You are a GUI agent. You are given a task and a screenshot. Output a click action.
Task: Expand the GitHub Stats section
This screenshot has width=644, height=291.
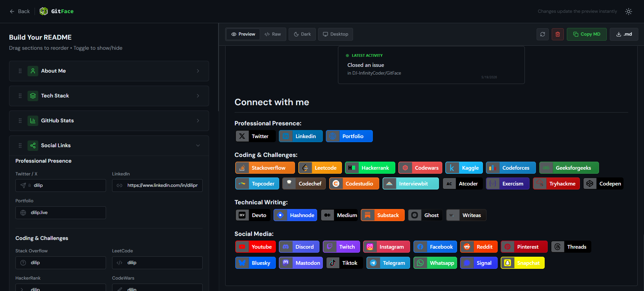pyautogui.click(x=109, y=121)
